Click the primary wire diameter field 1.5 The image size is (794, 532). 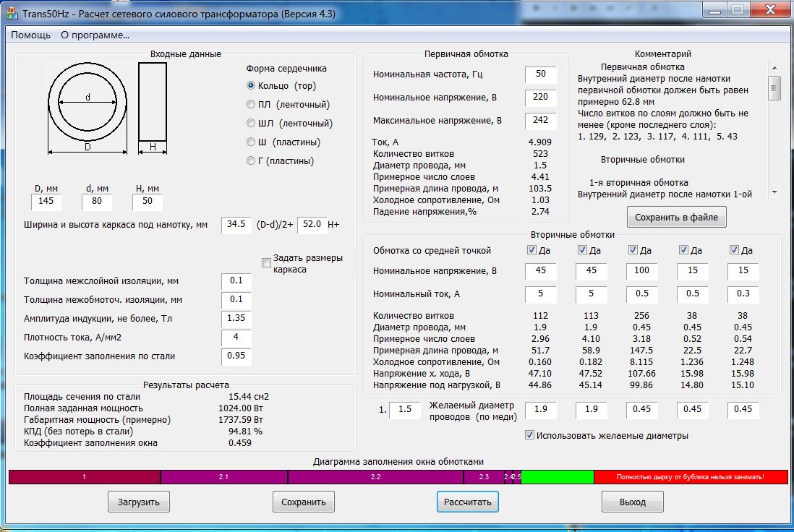tap(405, 410)
